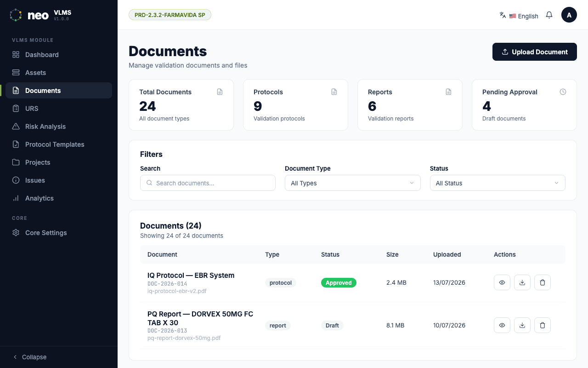This screenshot has height=368, width=588.
Task: Open the English language selector
Action: (524, 16)
